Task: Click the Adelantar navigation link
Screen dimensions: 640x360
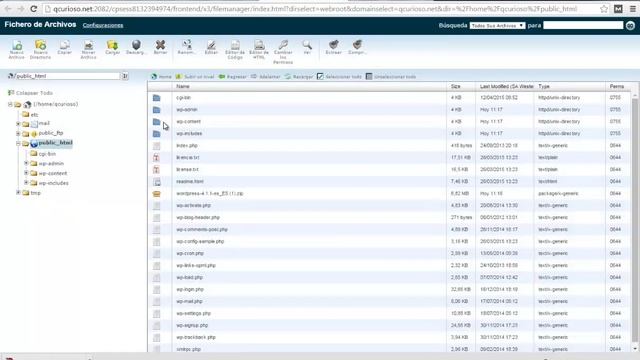Action: point(266,76)
